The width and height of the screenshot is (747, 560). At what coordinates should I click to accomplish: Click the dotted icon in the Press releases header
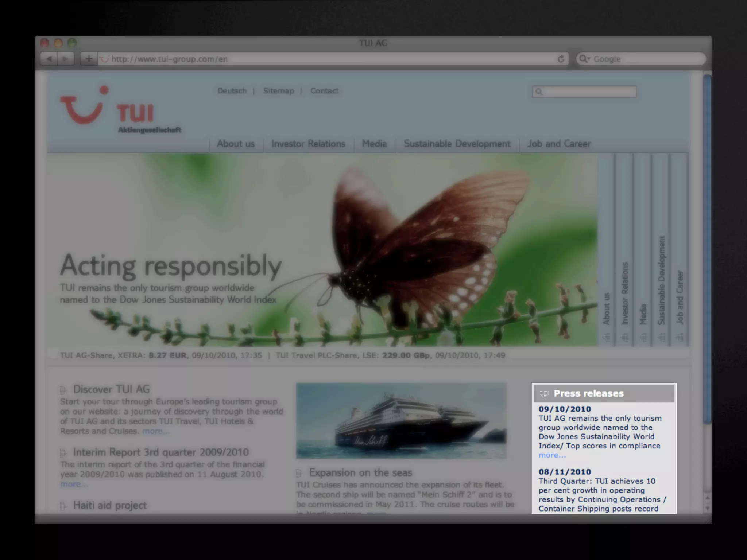pyautogui.click(x=544, y=394)
